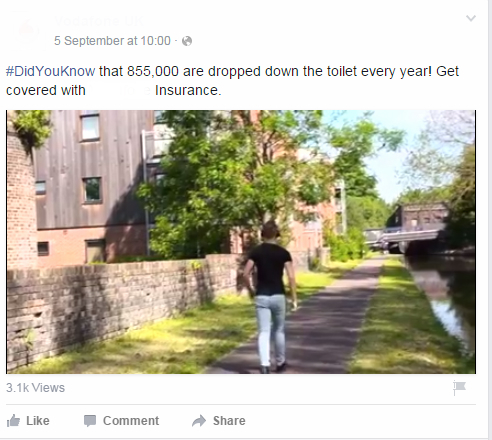Viewport: 492px width, 440px height.
Task: Click the thumbs-up Like icon
Action: coord(13,421)
